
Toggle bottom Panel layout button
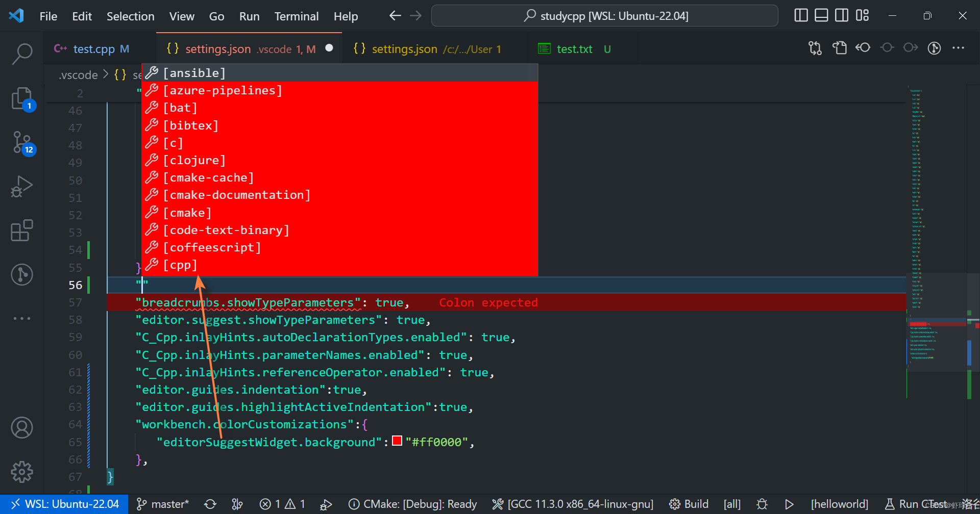click(x=821, y=15)
